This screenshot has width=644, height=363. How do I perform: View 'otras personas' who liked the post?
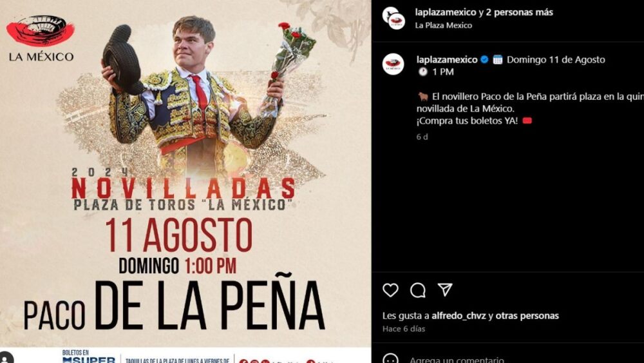[527, 316]
